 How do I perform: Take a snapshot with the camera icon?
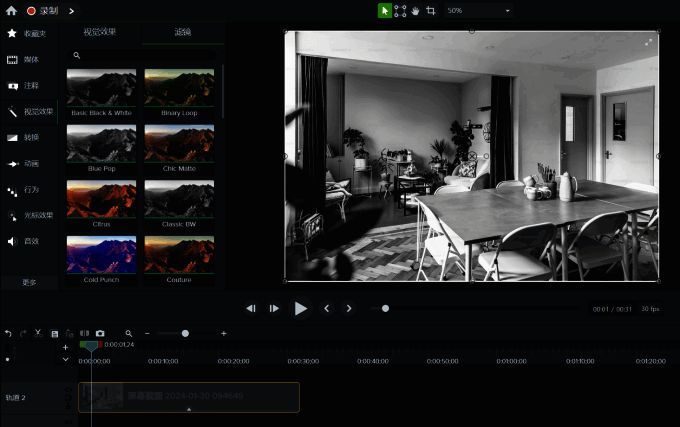(100, 333)
